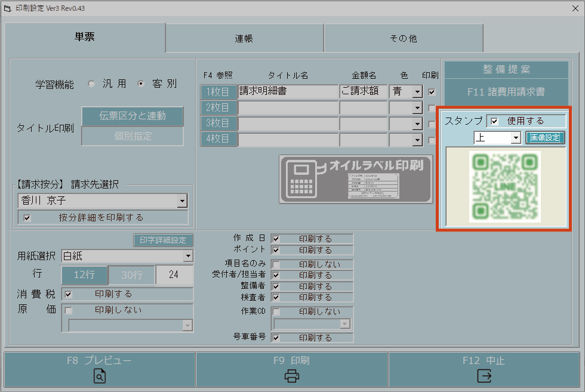
Task: Click the 2枚目 button
Action: (x=218, y=108)
